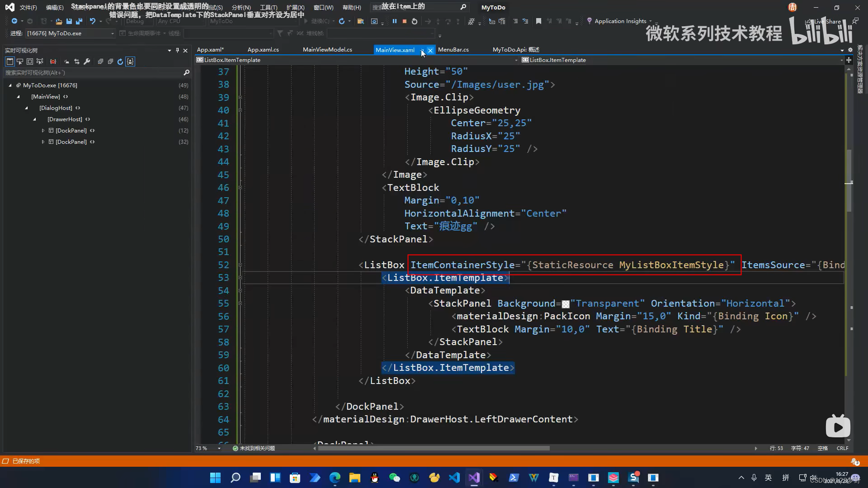
Task: Open the 帮助(H) menu
Action: 352,7
